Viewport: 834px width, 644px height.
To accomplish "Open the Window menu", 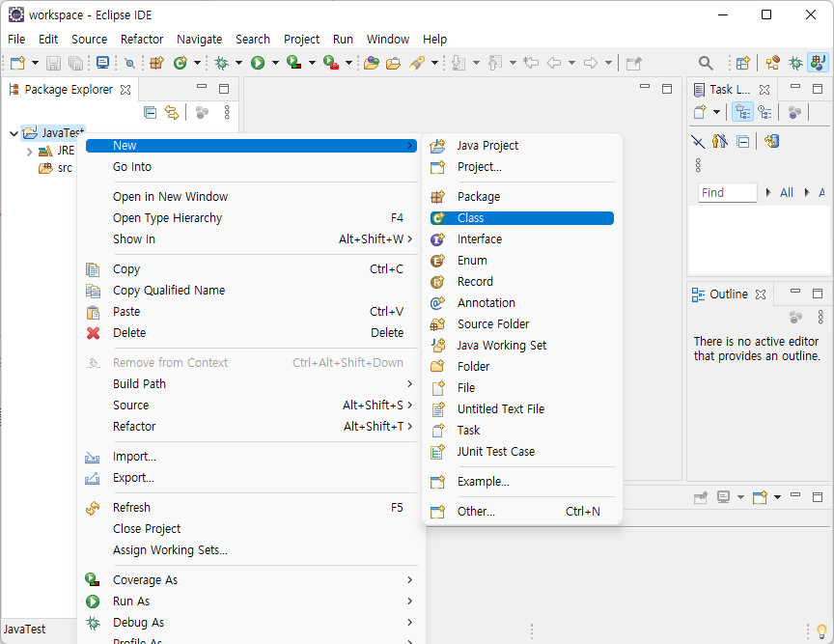I will [388, 39].
